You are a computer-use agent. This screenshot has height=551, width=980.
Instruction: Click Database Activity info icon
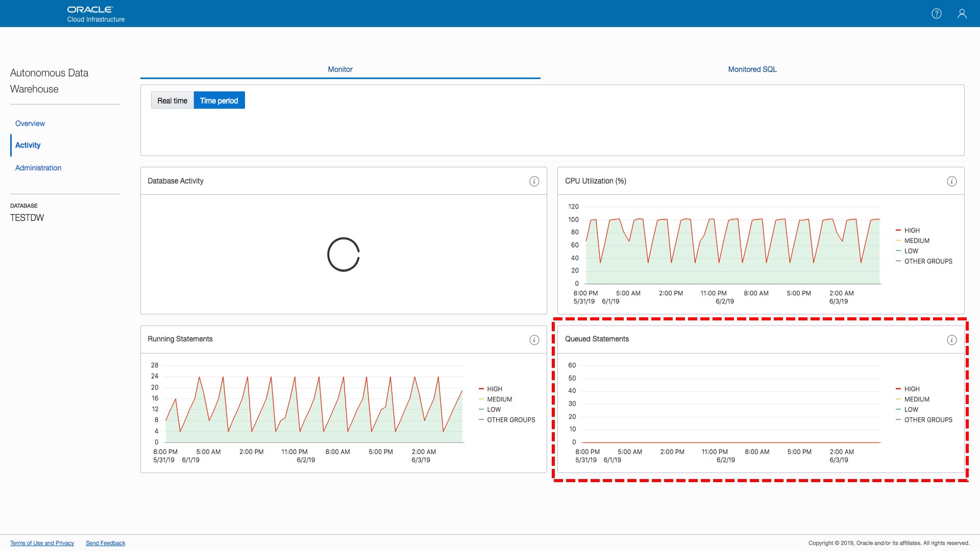(534, 182)
